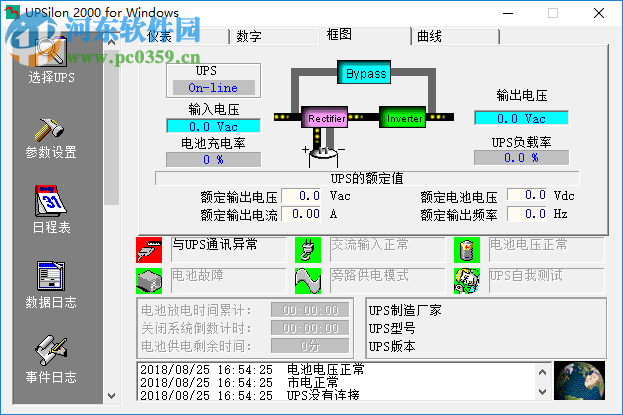Click the 与UPS通讯异常 status text
This screenshot has width=623, height=415.
tap(215, 244)
